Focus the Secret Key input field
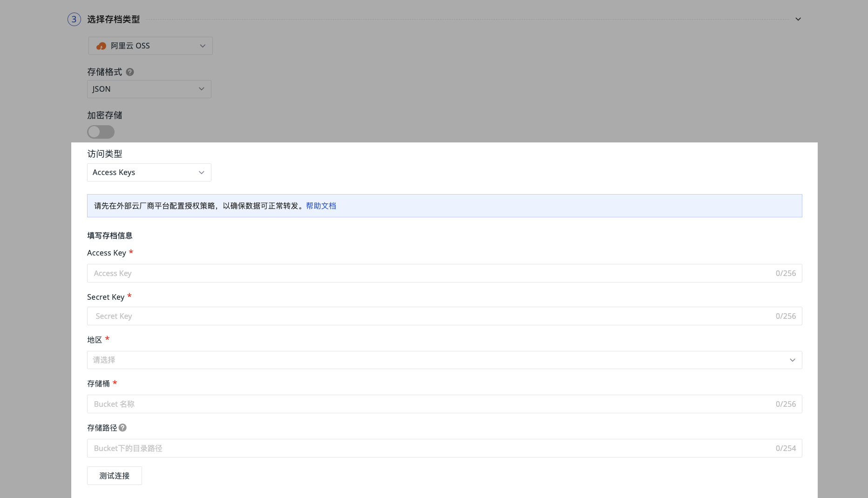The height and width of the screenshot is (498, 868). [x=444, y=316]
